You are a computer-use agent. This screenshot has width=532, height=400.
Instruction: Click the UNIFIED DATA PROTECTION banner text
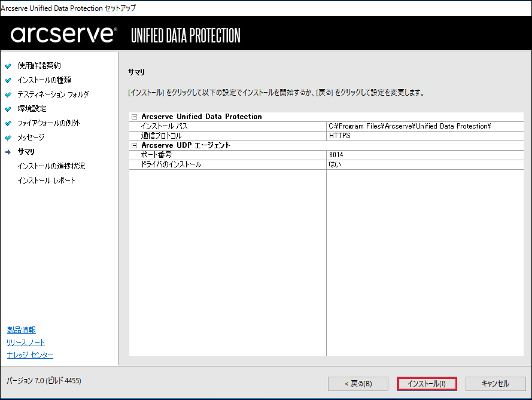[x=186, y=35]
